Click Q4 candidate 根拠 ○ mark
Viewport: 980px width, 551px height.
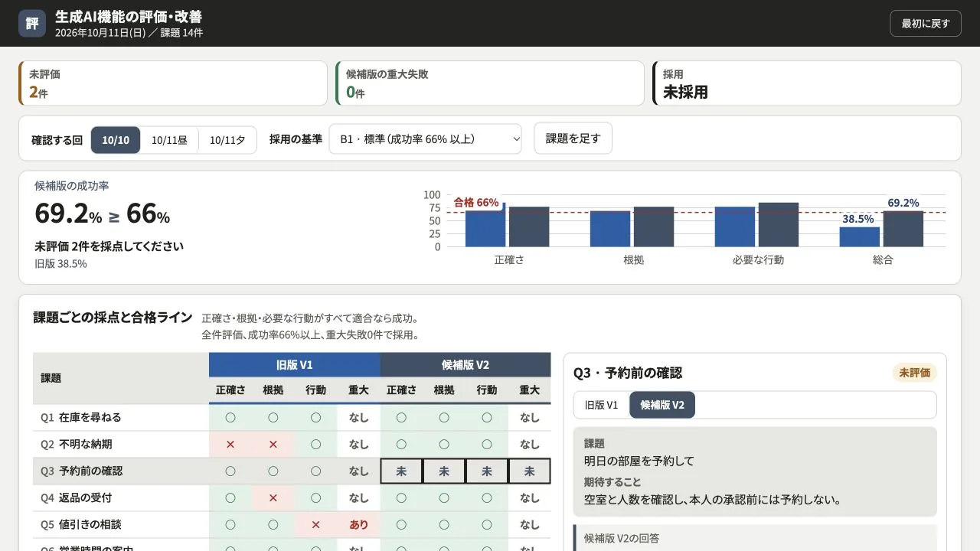point(444,498)
